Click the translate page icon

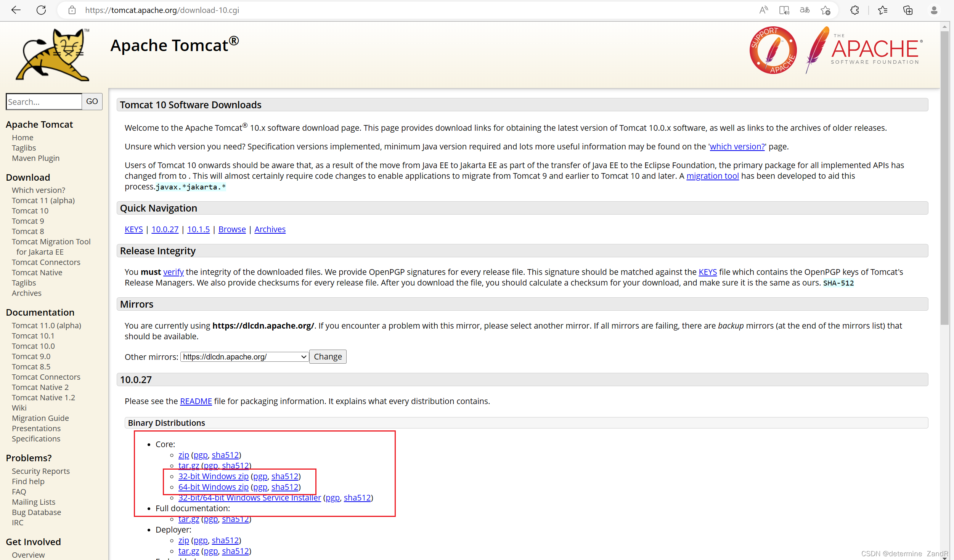pyautogui.click(x=805, y=10)
